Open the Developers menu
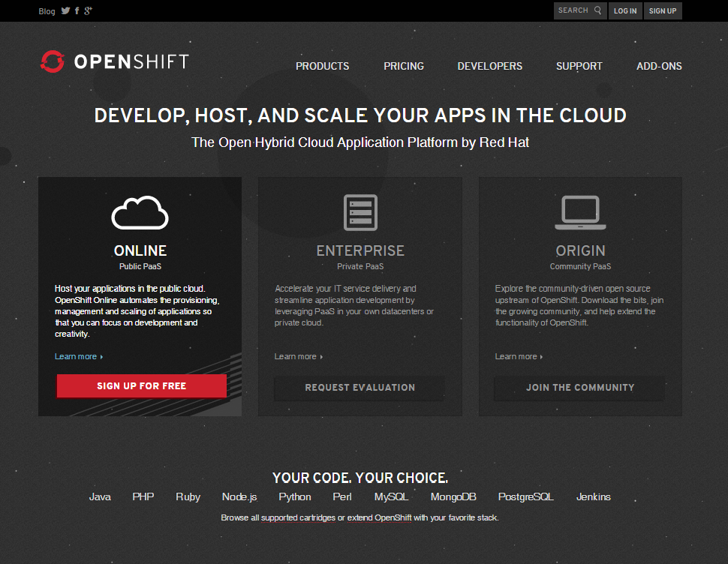Screen dimensions: 728x564 (x=490, y=66)
